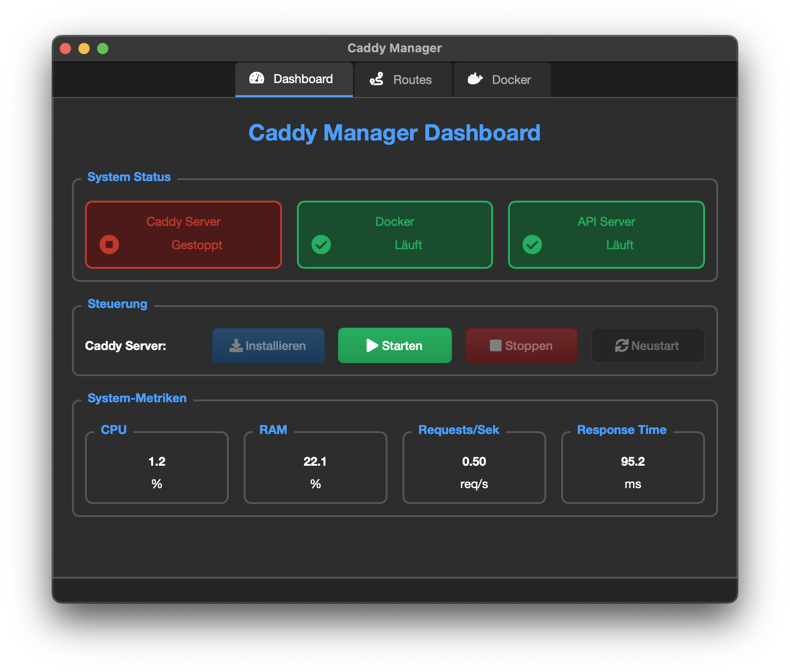Screen dimensions: 790x672
Task: Select the API Server status card
Action: tap(607, 235)
